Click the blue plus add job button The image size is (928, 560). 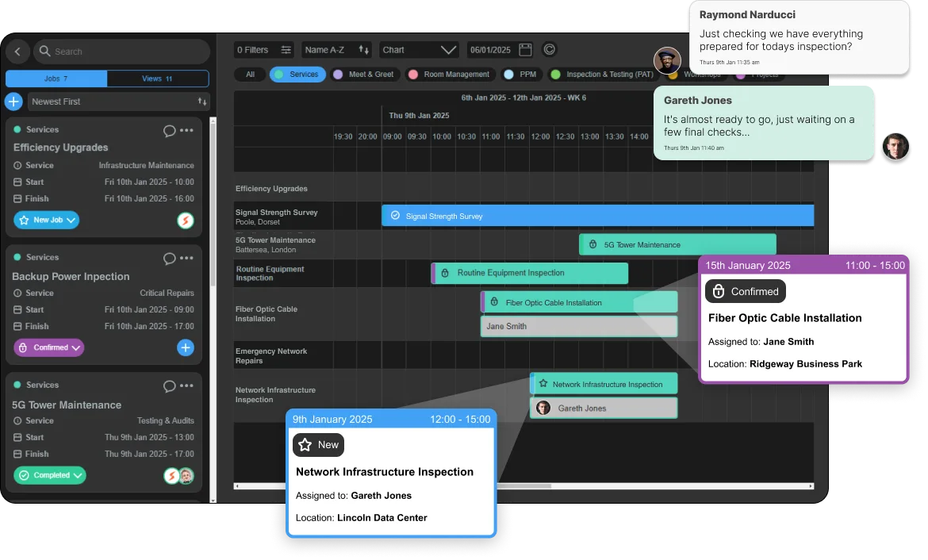13,102
